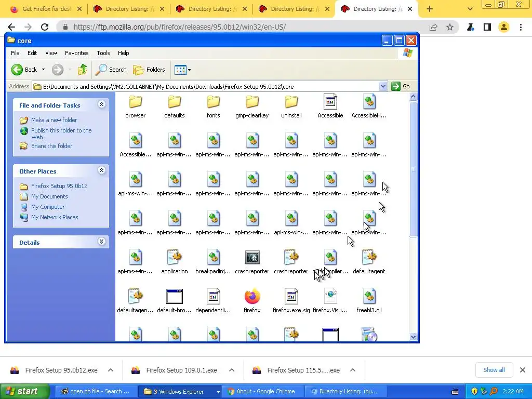The image size is (532, 399).
Task: Click the Go button
Action: coord(401,86)
